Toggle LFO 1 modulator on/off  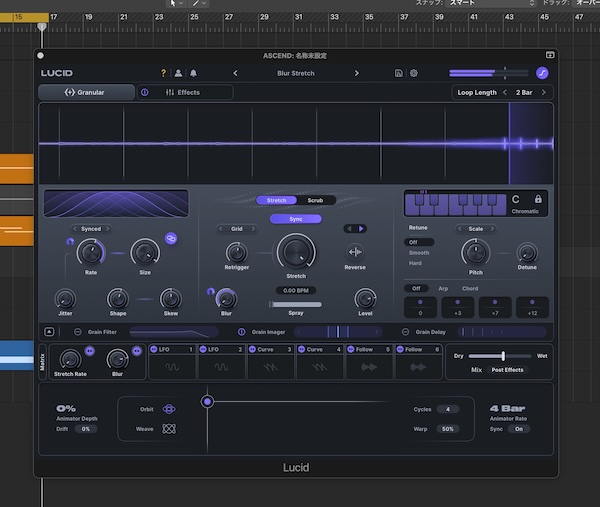tap(154, 349)
